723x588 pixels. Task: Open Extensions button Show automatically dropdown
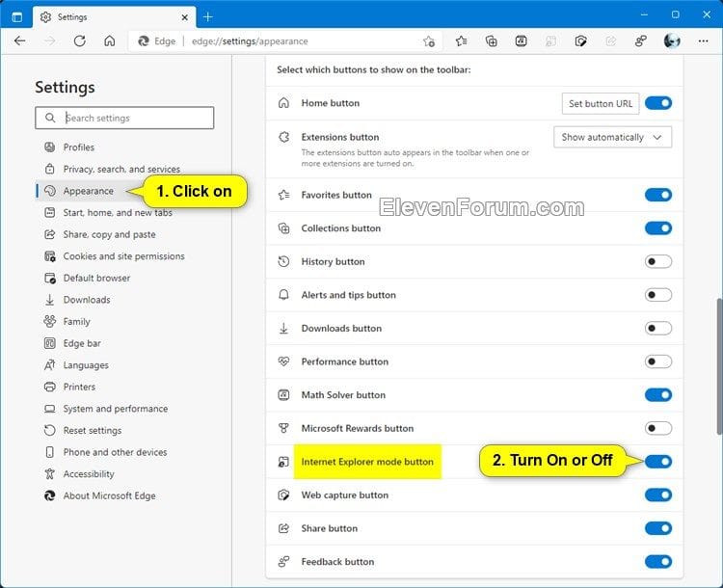[612, 137]
